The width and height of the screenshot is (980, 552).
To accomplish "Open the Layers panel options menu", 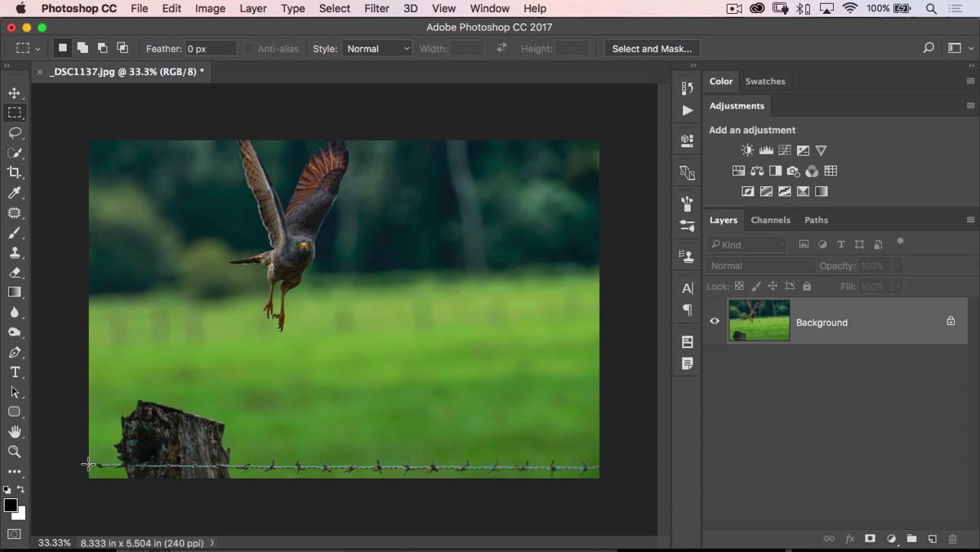I will (970, 220).
